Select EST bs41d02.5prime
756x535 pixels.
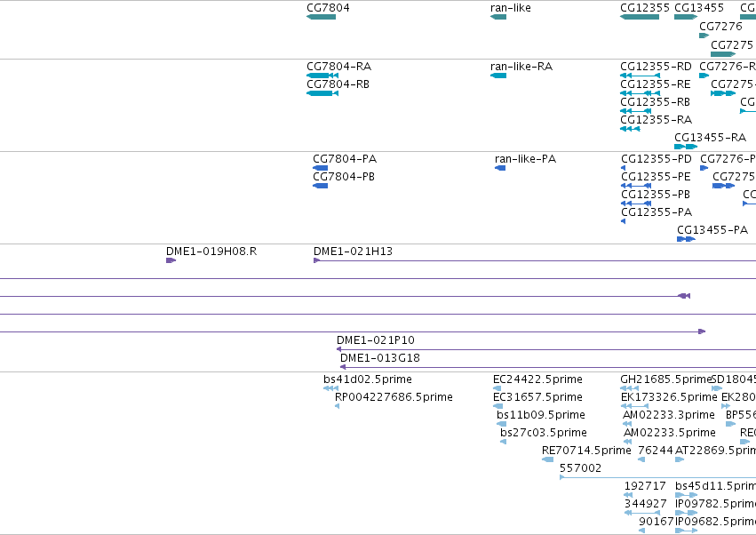coord(368,379)
